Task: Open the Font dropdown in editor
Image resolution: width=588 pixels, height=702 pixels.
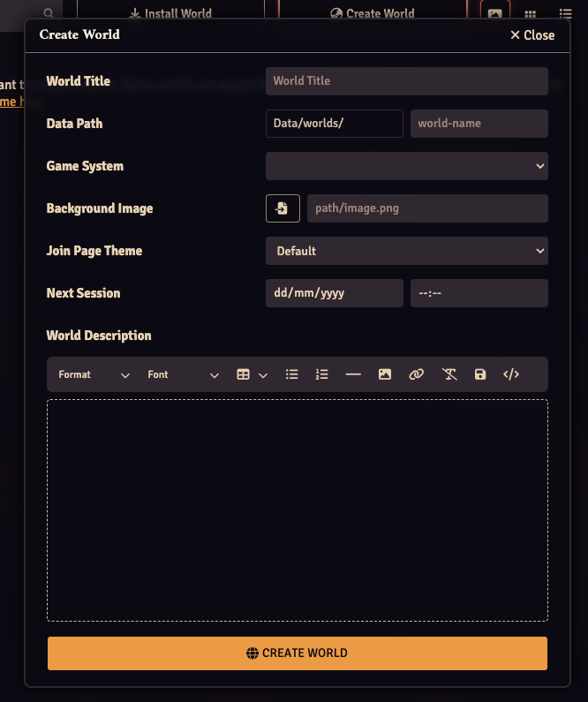Action: click(x=183, y=374)
